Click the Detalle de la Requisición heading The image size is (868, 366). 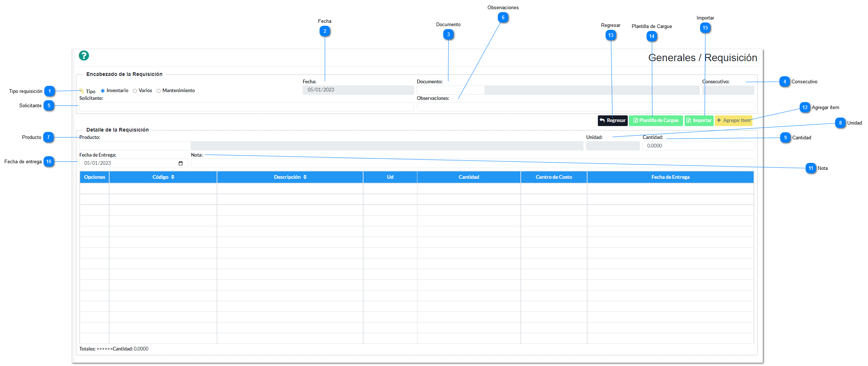117,130
